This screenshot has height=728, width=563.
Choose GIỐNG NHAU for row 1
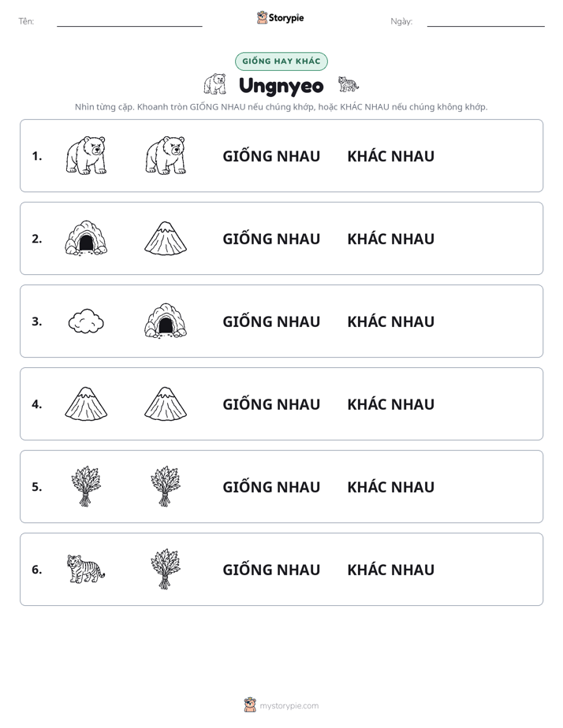(x=271, y=156)
